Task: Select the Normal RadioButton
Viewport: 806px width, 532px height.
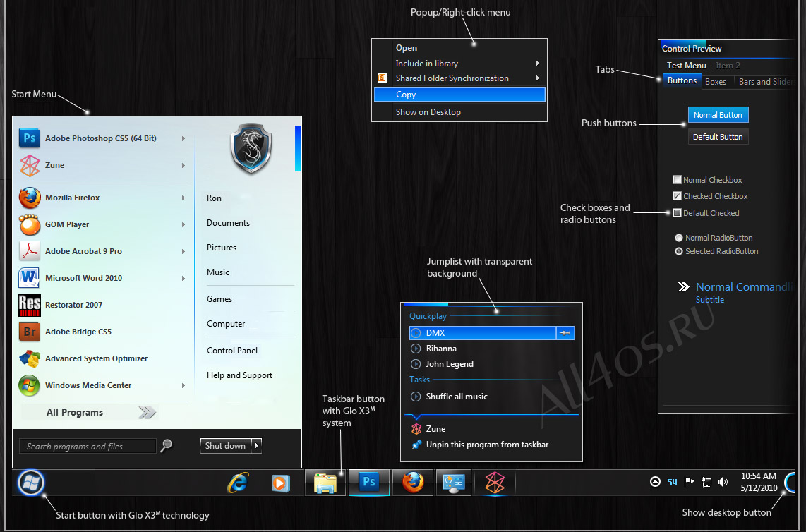Action: coord(678,238)
